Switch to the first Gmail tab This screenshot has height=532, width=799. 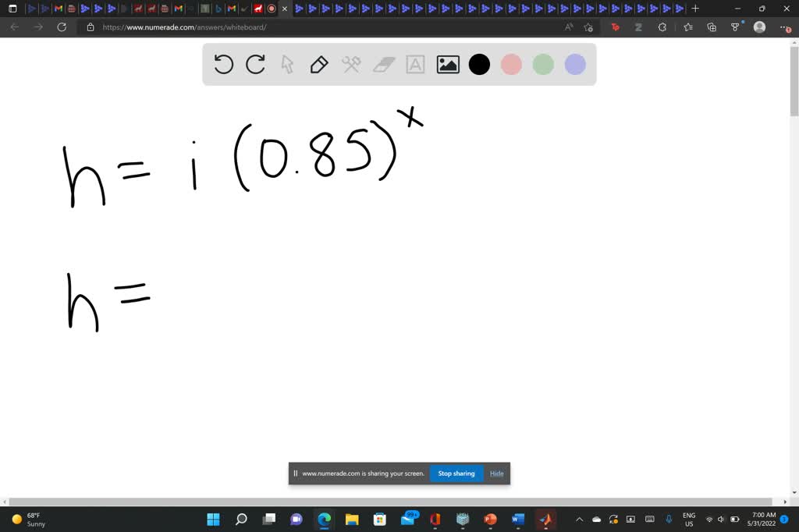[x=59, y=9]
